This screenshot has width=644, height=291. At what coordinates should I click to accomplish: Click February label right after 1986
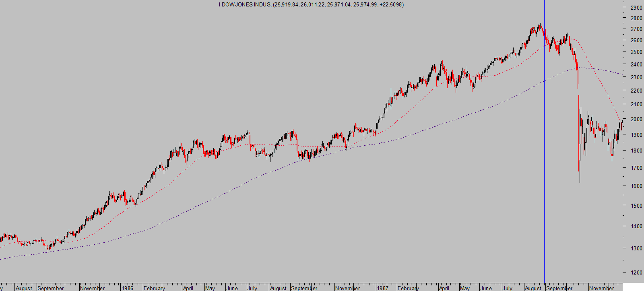click(154, 288)
